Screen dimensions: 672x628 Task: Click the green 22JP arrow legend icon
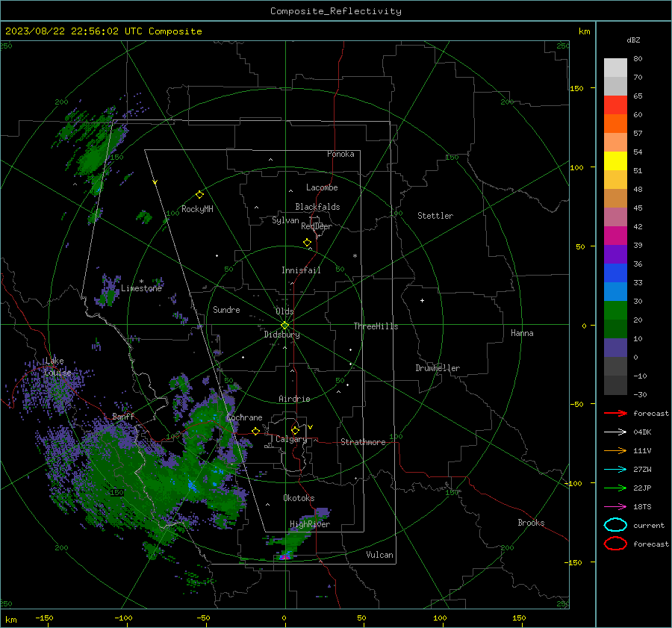point(615,488)
